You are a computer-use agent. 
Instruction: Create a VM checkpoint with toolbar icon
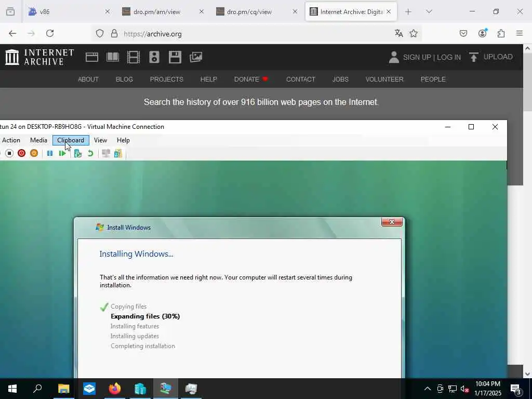[78, 153]
